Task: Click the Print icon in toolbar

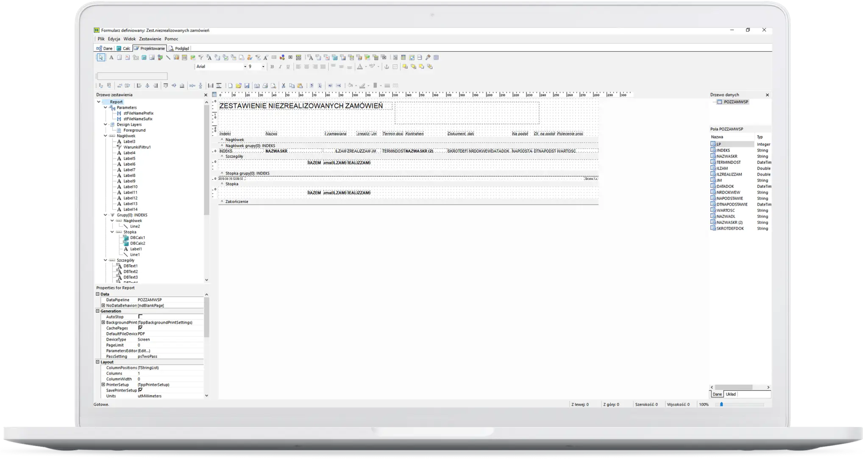Action: (x=265, y=86)
